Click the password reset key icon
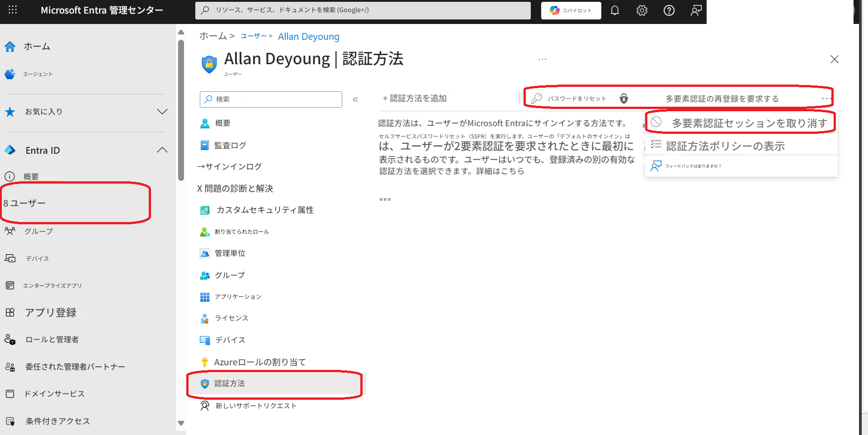 tap(537, 99)
